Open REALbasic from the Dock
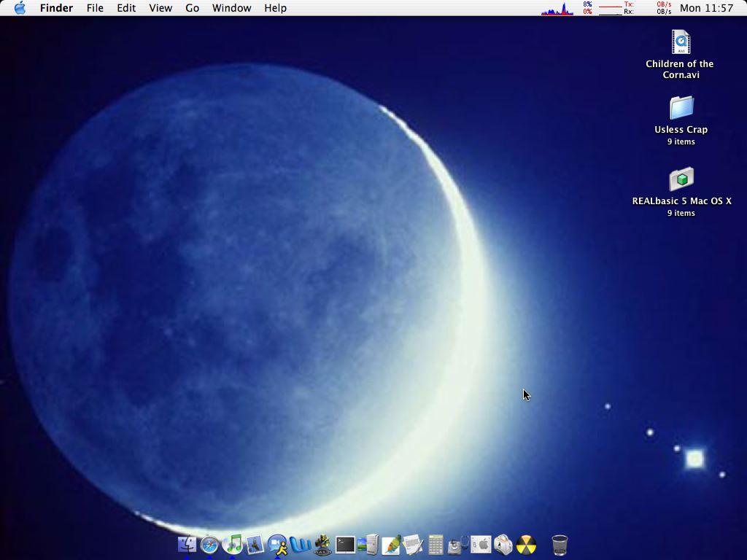Screen dimensions: 747x560 [x=322, y=544]
